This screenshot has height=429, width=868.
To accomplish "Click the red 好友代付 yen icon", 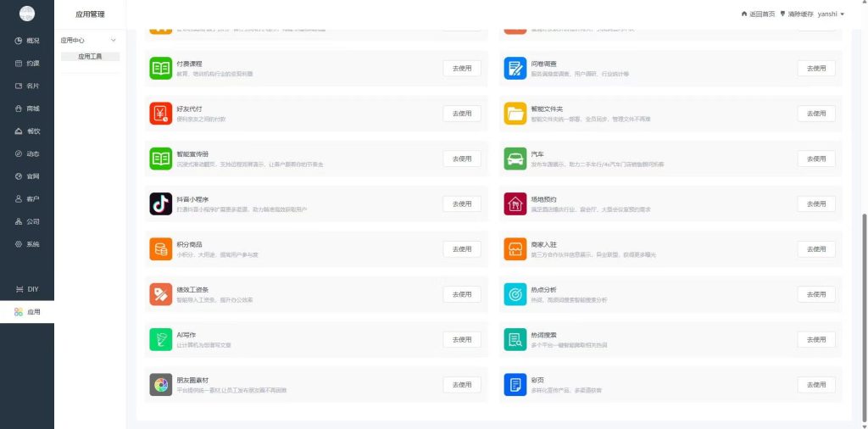I will tap(160, 114).
